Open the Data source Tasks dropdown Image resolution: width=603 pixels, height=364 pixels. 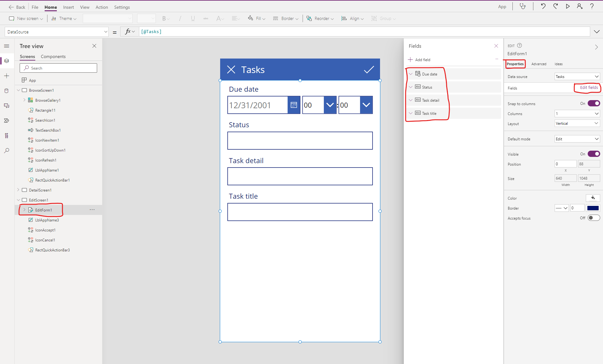[577, 76]
